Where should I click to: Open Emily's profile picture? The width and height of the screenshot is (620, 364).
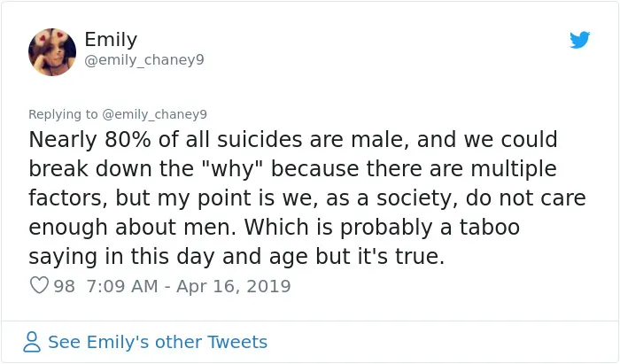click(x=52, y=51)
